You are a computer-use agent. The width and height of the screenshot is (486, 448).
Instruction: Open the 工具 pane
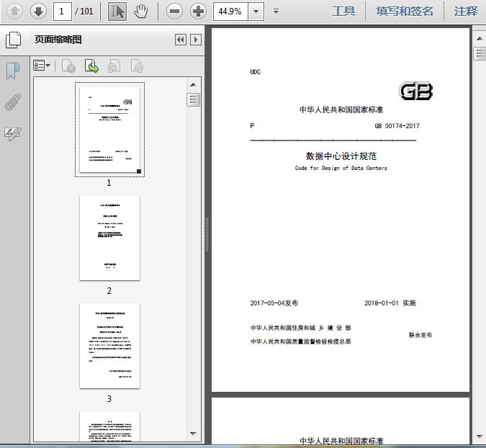pyautogui.click(x=343, y=12)
